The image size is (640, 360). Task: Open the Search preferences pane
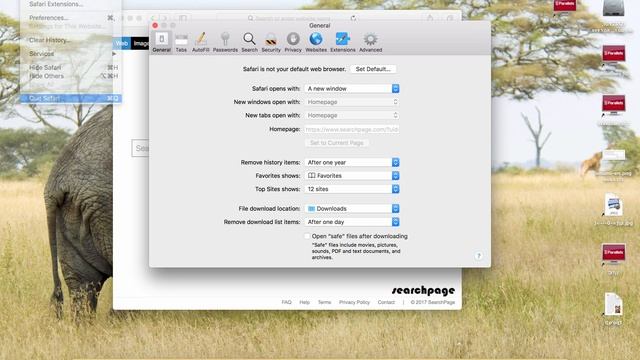pos(249,43)
